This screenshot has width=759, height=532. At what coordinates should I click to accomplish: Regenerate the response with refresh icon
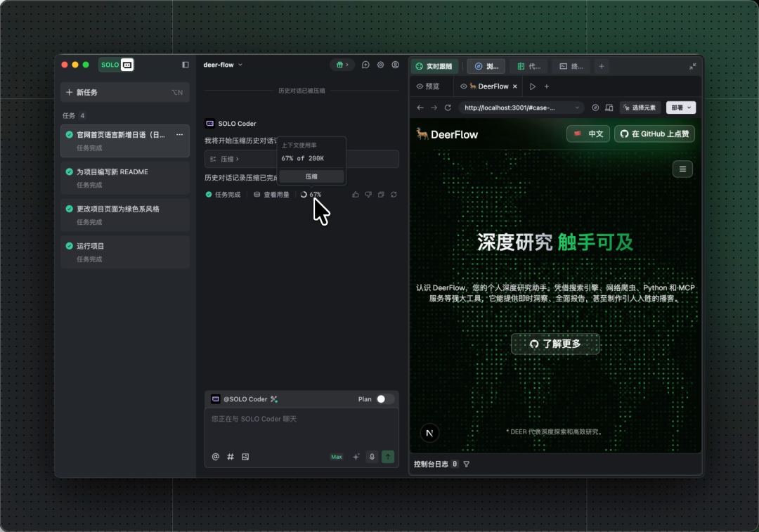pos(394,195)
